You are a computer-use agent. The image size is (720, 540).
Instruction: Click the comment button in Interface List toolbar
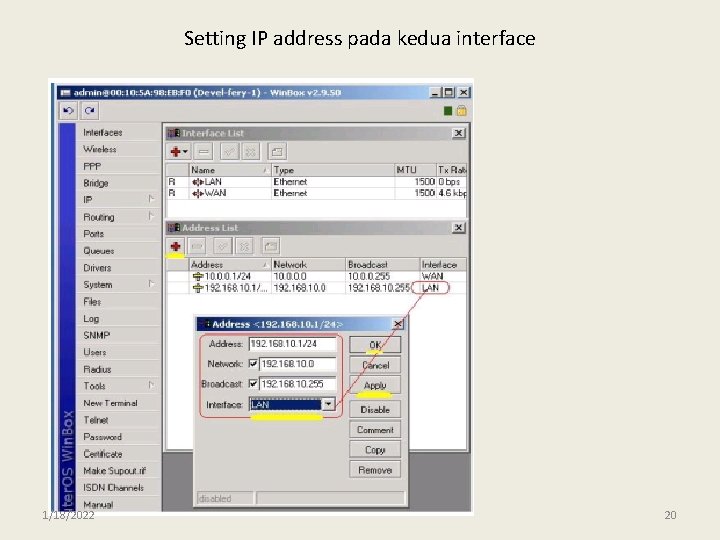[277, 152]
